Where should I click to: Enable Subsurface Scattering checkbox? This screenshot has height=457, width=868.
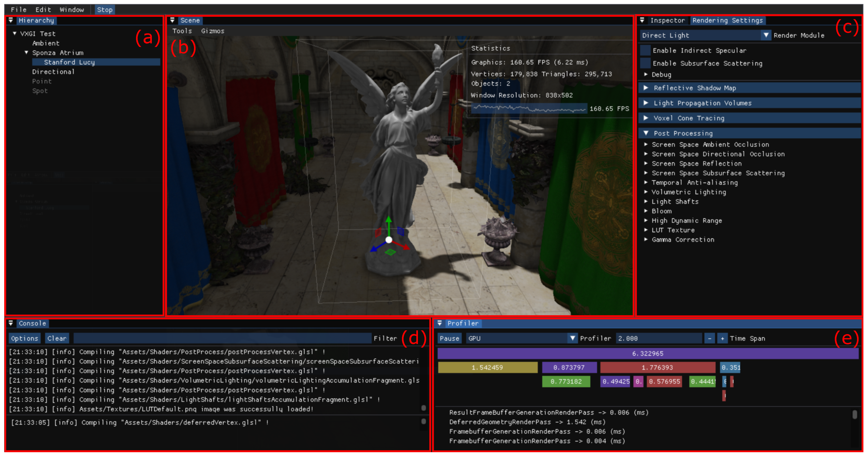click(645, 63)
